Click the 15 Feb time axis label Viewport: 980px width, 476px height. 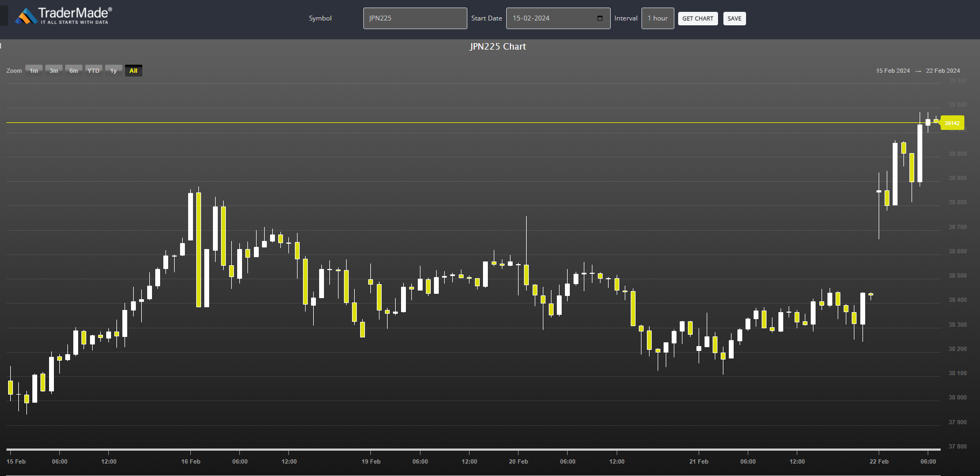point(16,461)
